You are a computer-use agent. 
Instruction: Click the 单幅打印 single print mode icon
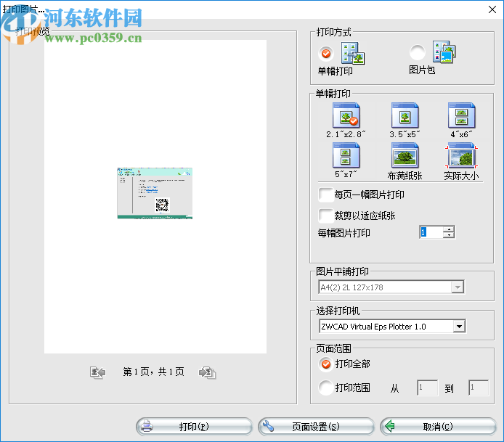click(353, 53)
